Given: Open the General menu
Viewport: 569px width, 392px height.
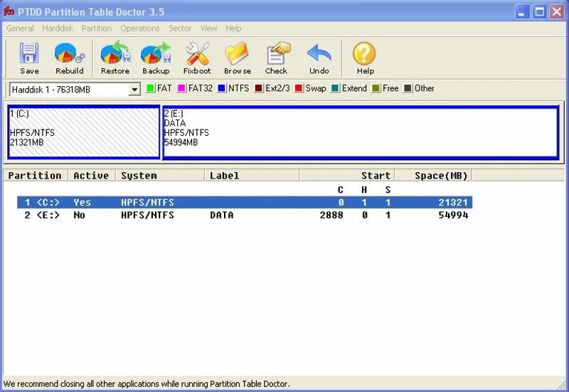Looking at the screenshot, I should 20,28.
